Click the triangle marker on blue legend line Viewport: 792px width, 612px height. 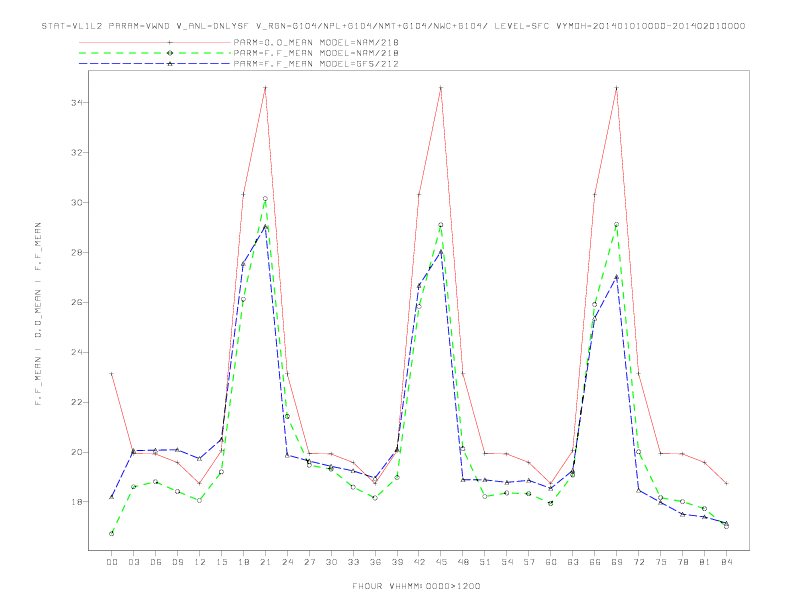pyautogui.click(x=170, y=64)
